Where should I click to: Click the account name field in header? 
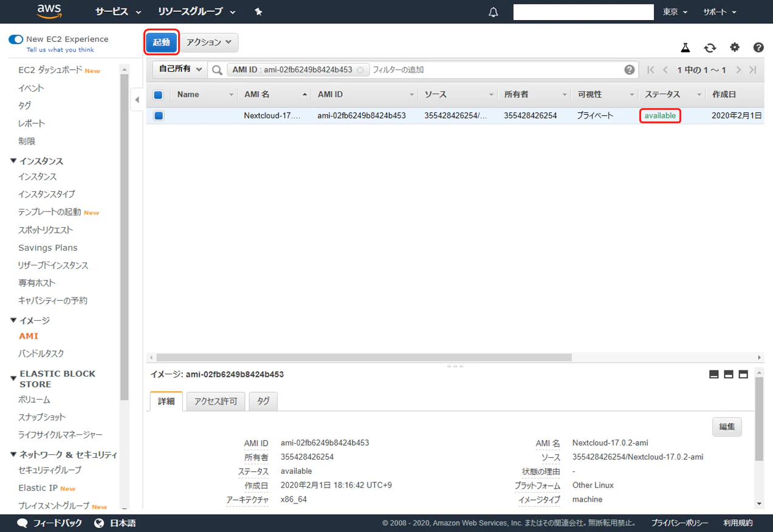tap(583, 12)
